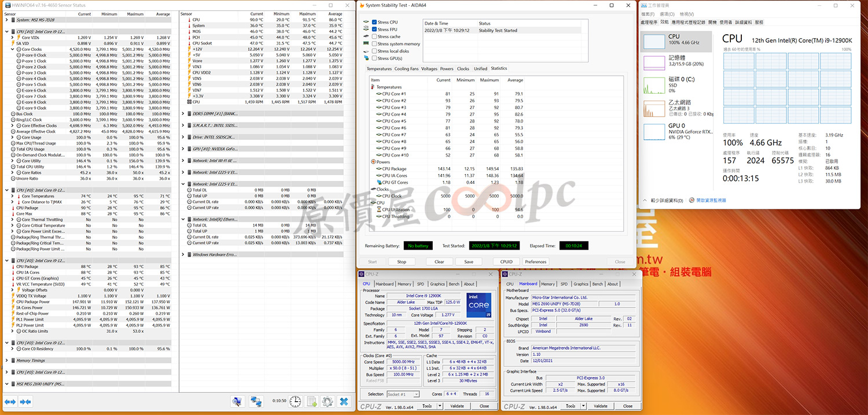
Task: Click the CPU thermometer icon in HWiNFO sensor list
Action: [189, 20]
